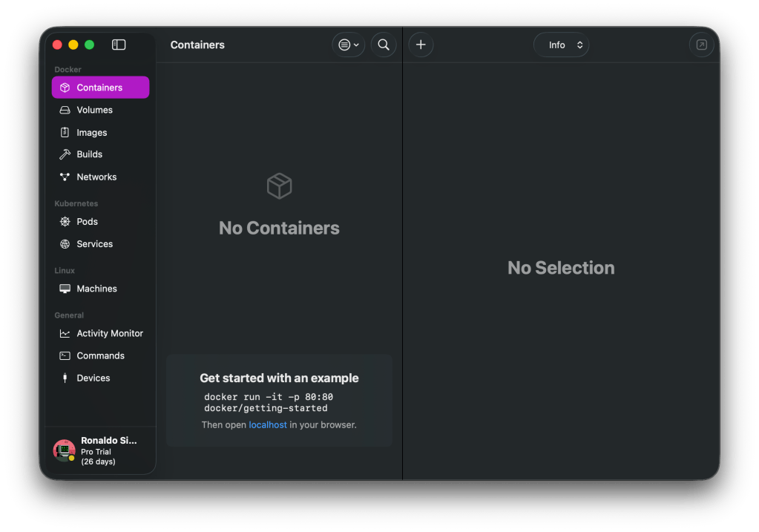Viewport: 759px width, 532px height.
Task: Click the Docker section header
Action: pos(68,69)
